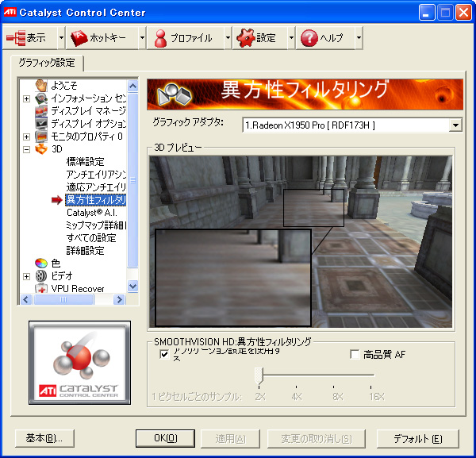476x458 pixels.
Task: Uncheck the use application settings checkbox
Action: click(164, 354)
